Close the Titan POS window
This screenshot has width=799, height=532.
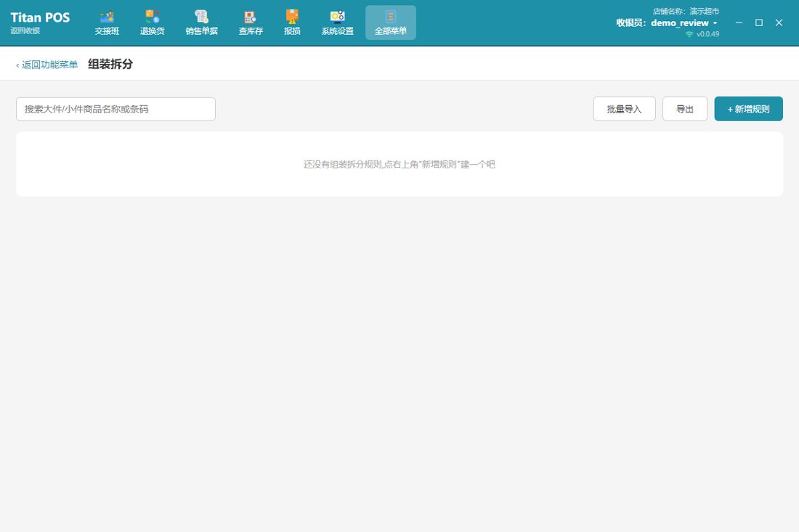point(779,22)
